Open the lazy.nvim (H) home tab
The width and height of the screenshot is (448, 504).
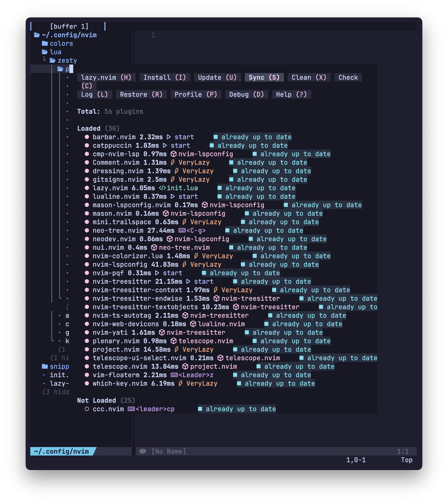pyautogui.click(x=106, y=77)
